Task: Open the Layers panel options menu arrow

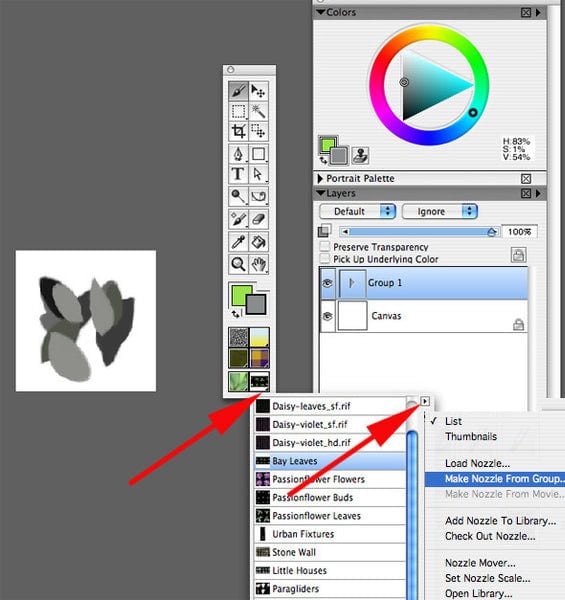Action: point(539,194)
